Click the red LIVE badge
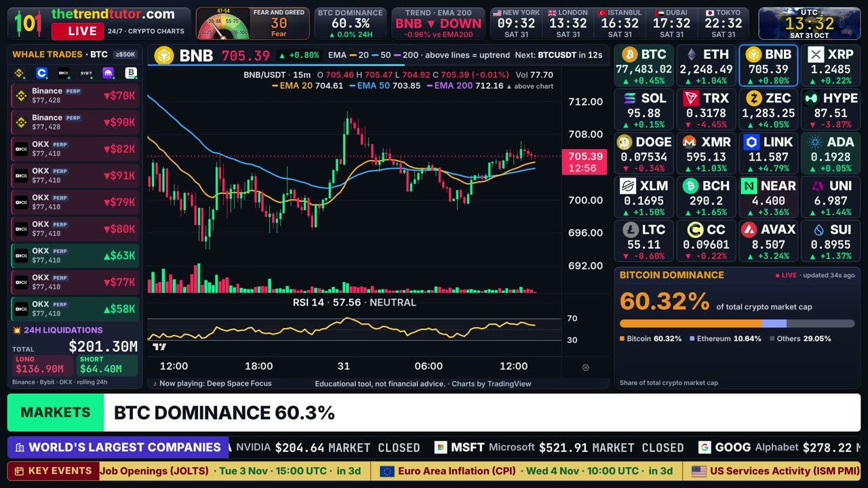Image resolution: width=868 pixels, height=488 pixels. click(77, 31)
